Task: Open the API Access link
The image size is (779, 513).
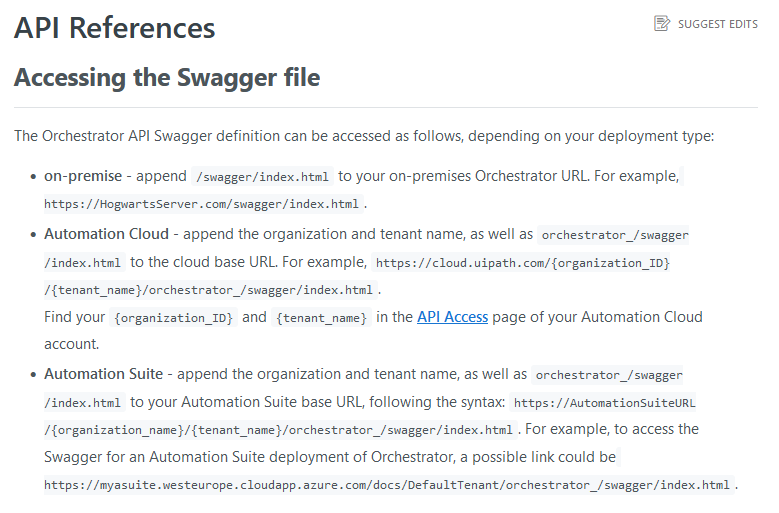Action: 452,317
